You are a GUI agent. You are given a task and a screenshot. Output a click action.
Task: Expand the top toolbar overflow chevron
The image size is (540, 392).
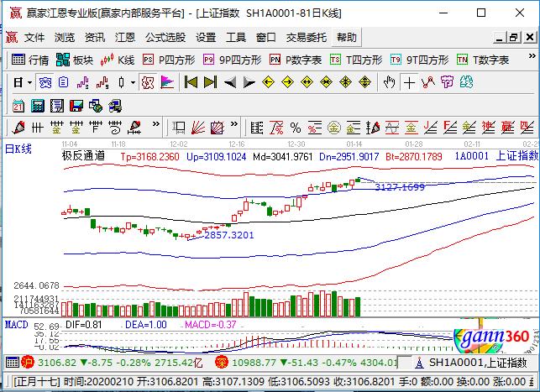point(532,55)
